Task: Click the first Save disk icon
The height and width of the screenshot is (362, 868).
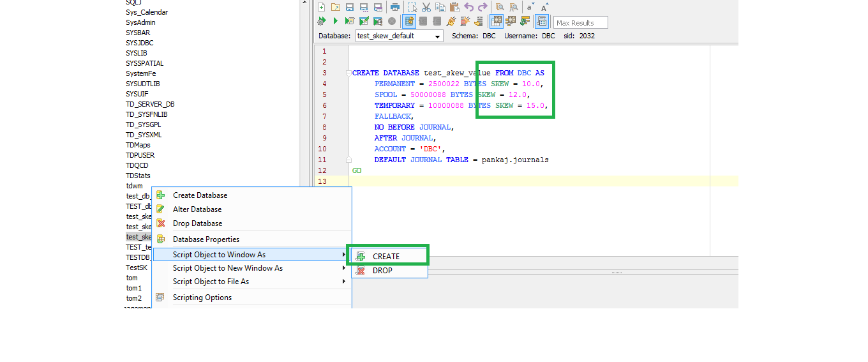Action: (350, 7)
